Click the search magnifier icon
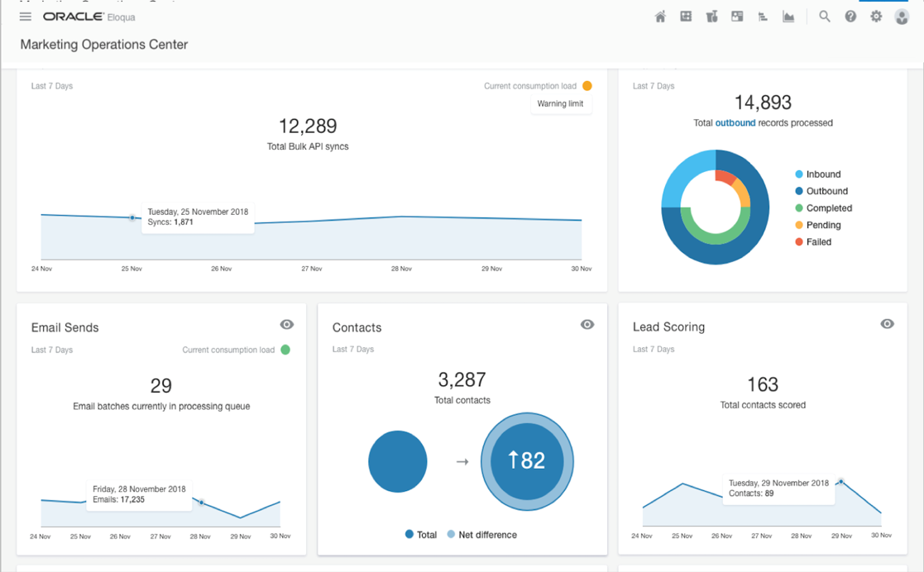The width and height of the screenshot is (924, 572). [x=825, y=17]
